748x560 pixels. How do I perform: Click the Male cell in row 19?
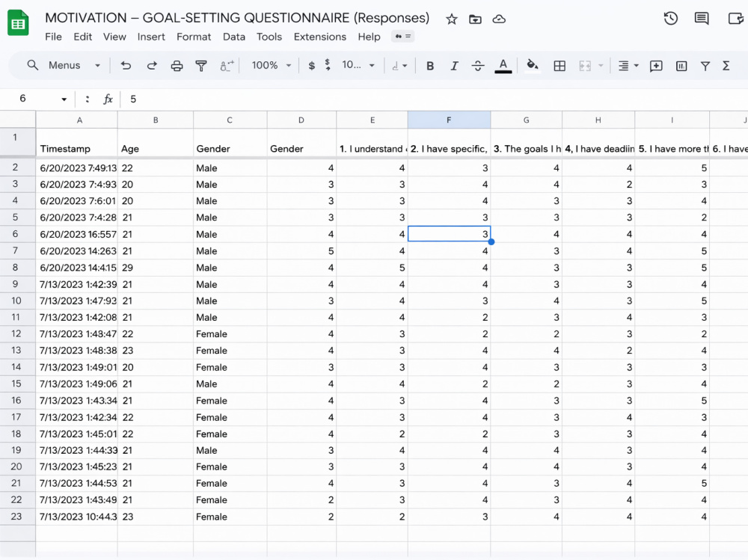[230, 450]
